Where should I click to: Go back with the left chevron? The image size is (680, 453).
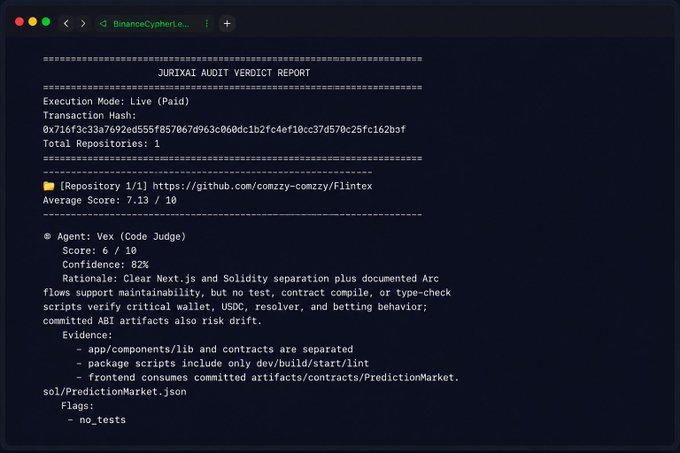(x=66, y=23)
